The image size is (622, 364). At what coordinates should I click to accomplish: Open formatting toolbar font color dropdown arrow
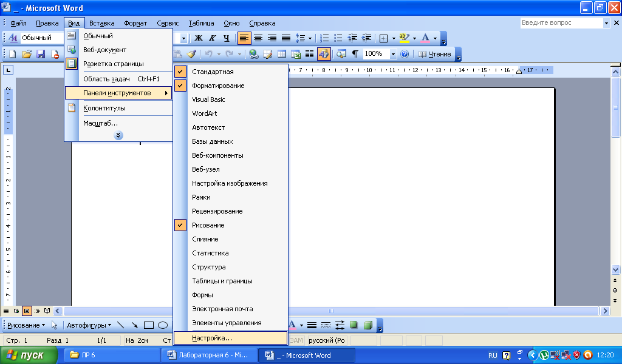click(x=435, y=38)
